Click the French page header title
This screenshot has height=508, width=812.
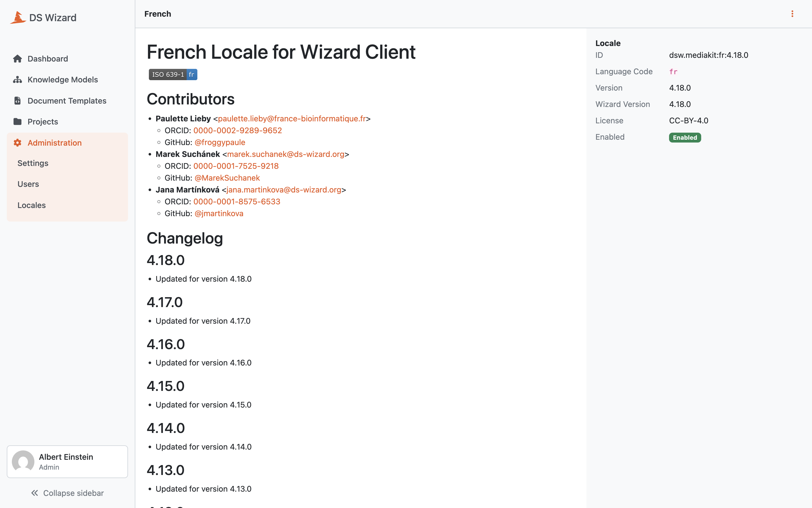tap(158, 14)
